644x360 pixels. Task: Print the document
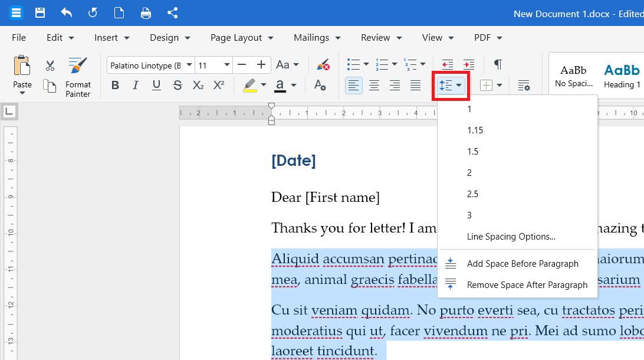[146, 13]
